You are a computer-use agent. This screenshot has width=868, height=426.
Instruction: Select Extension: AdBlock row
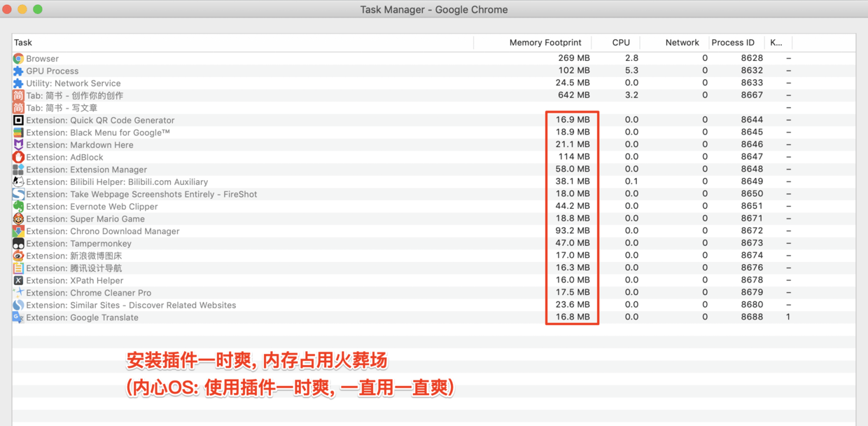pyautogui.click(x=434, y=157)
